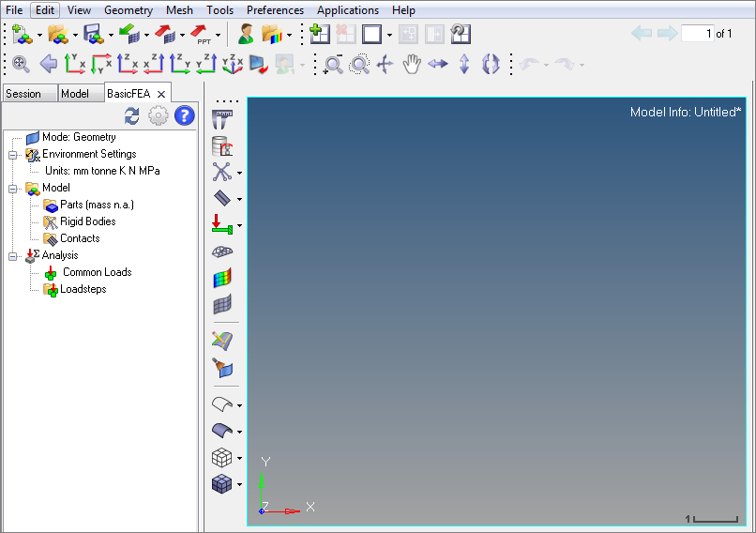Select Common Loads in the tree

tap(97, 272)
